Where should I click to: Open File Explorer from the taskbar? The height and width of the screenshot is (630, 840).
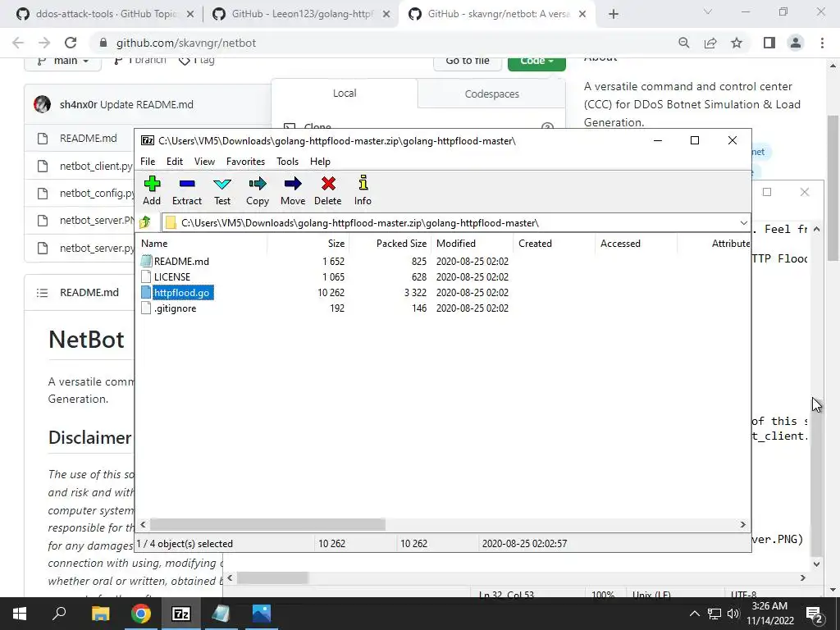(100, 614)
